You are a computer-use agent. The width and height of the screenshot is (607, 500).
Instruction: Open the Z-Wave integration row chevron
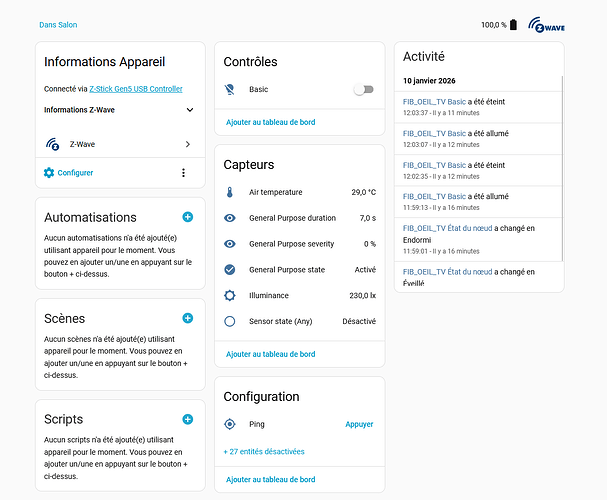coord(187,144)
